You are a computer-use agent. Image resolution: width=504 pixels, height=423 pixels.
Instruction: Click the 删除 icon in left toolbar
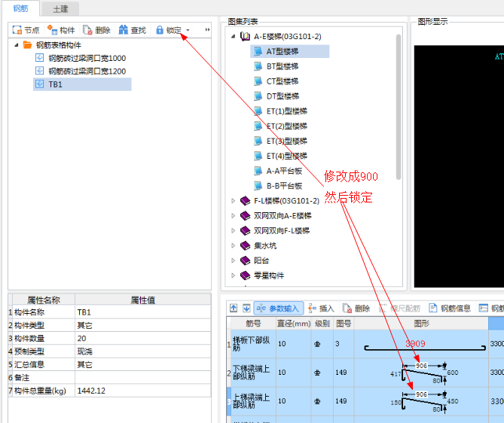pyautogui.click(x=87, y=30)
